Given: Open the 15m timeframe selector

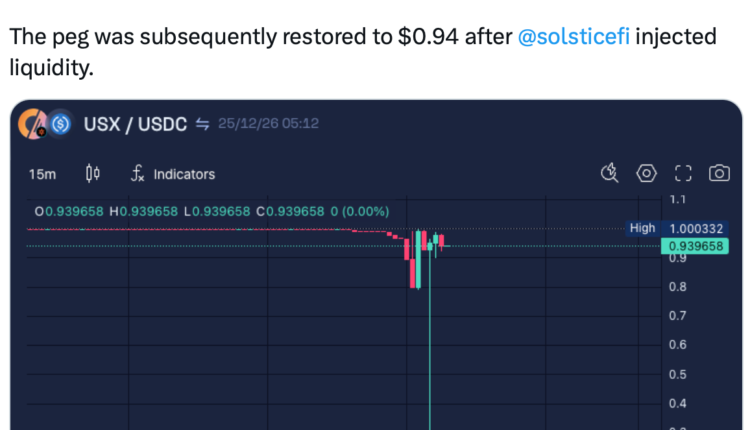Looking at the screenshot, I should point(42,174).
